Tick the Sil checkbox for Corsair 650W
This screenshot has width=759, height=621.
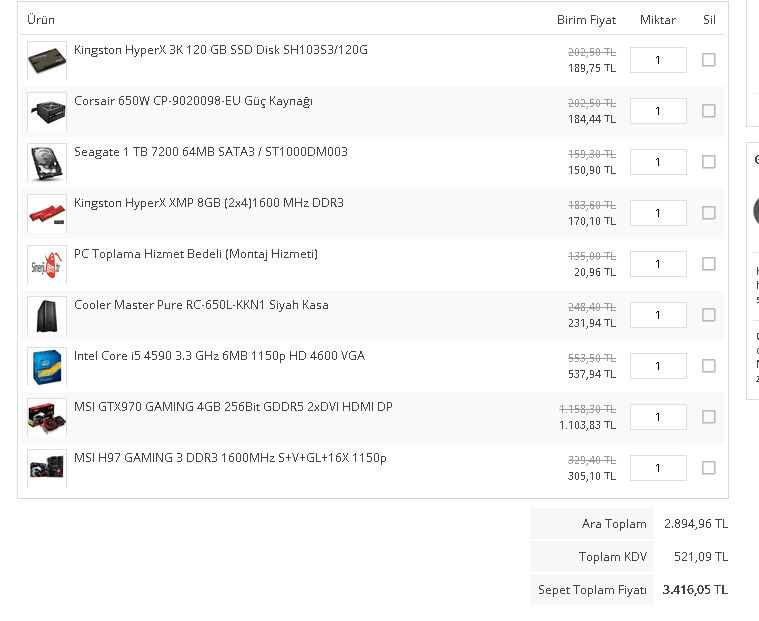pyautogui.click(x=709, y=111)
